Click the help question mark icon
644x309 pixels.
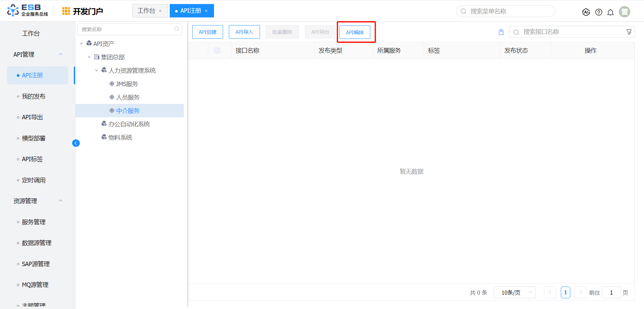coord(599,12)
